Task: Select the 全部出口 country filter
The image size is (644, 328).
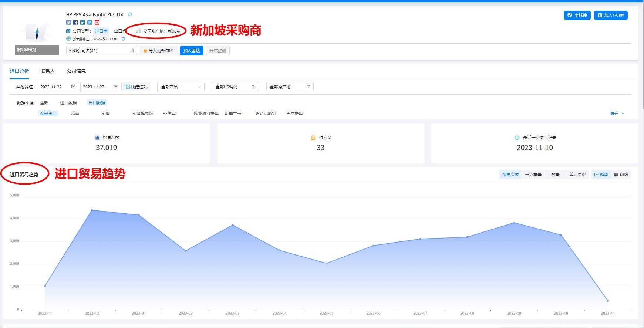Action: pyautogui.click(x=48, y=114)
